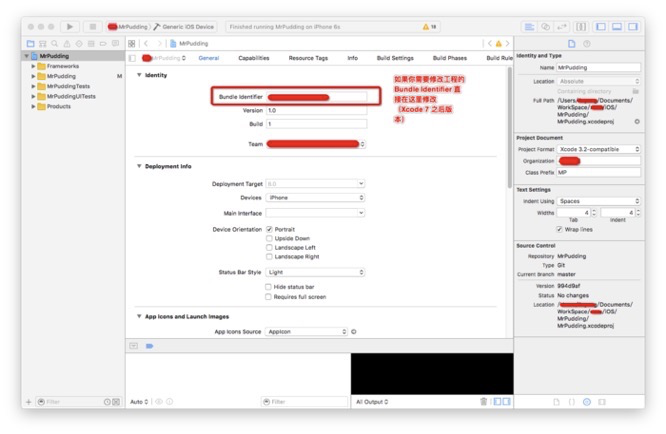Stop the running task
Image resolution: width=666 pixels, height=434 pixels.
(x=92, y=27)
